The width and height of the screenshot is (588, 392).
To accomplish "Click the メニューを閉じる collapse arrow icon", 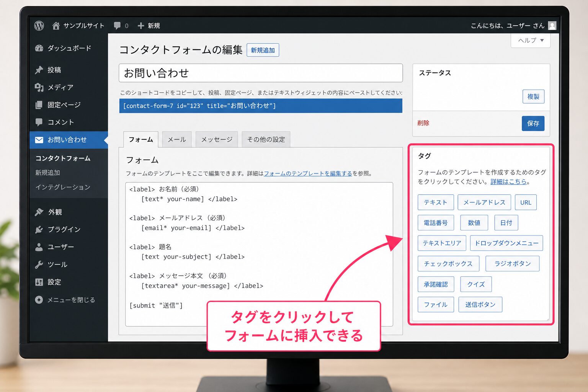I will pyautogui.click(x=39, y=300).
